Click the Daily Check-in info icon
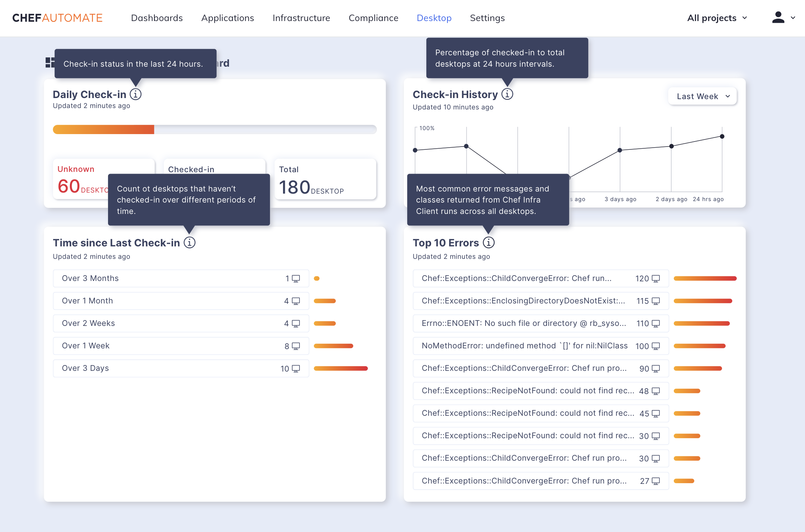 [135, 94]
